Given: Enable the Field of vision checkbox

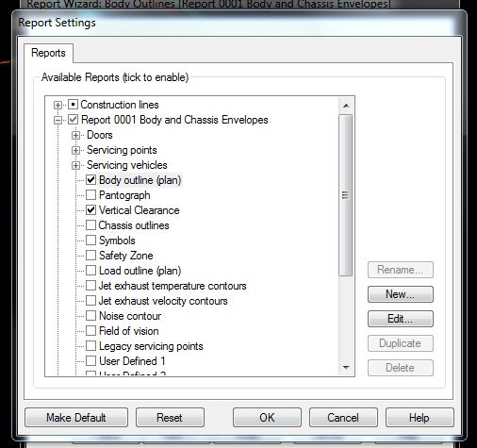Looking at the screenshot, I should [90, 331].
